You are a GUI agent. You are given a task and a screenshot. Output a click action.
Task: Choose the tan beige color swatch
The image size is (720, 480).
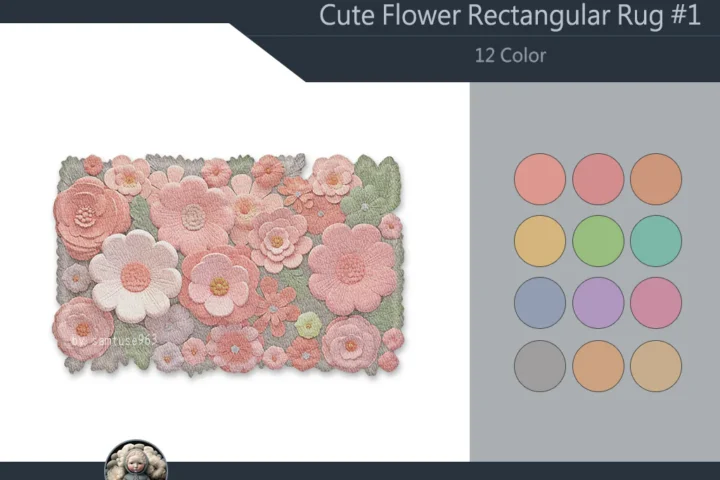(656, 366)
